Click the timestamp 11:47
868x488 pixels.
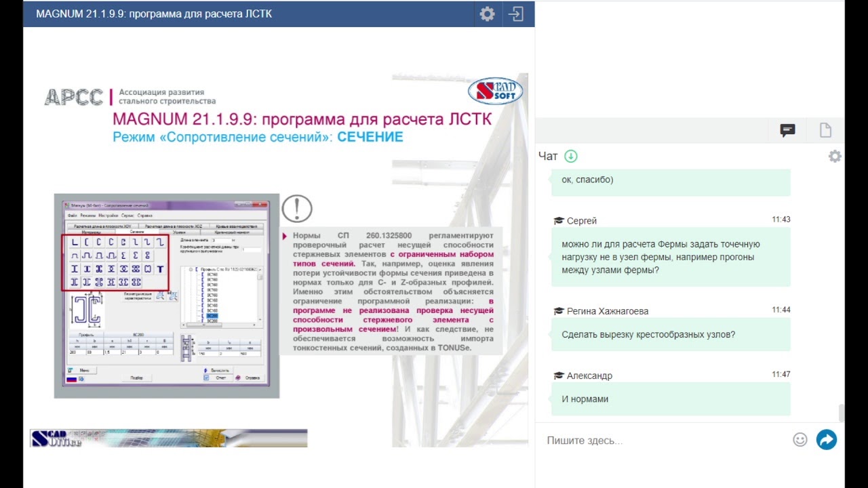[781, 374]
